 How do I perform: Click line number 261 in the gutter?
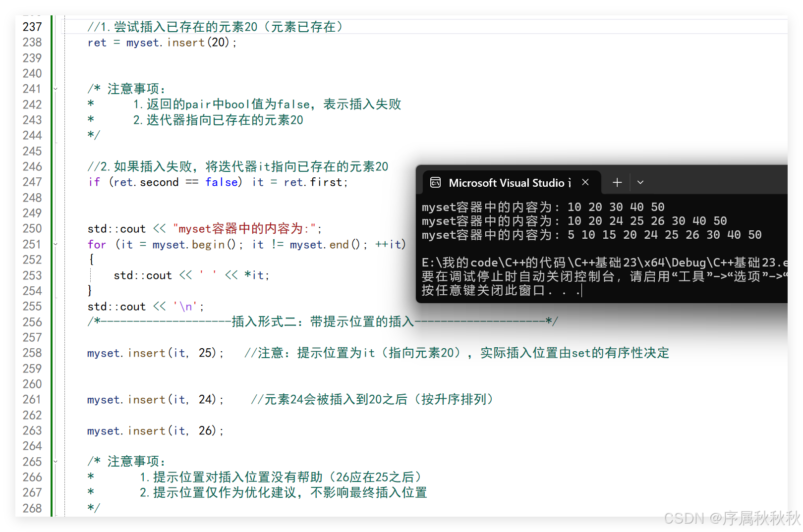pyautogui.click(x=32, y=400)
